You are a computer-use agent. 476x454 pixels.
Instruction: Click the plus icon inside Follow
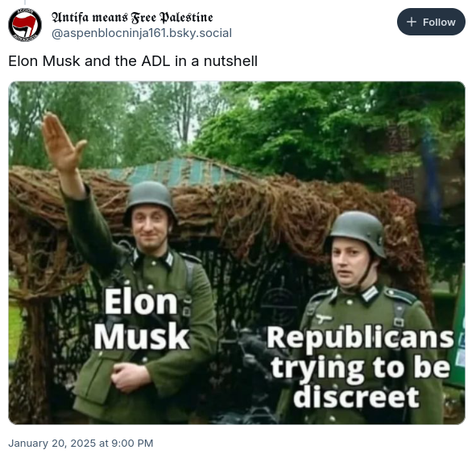coord(411,22)
